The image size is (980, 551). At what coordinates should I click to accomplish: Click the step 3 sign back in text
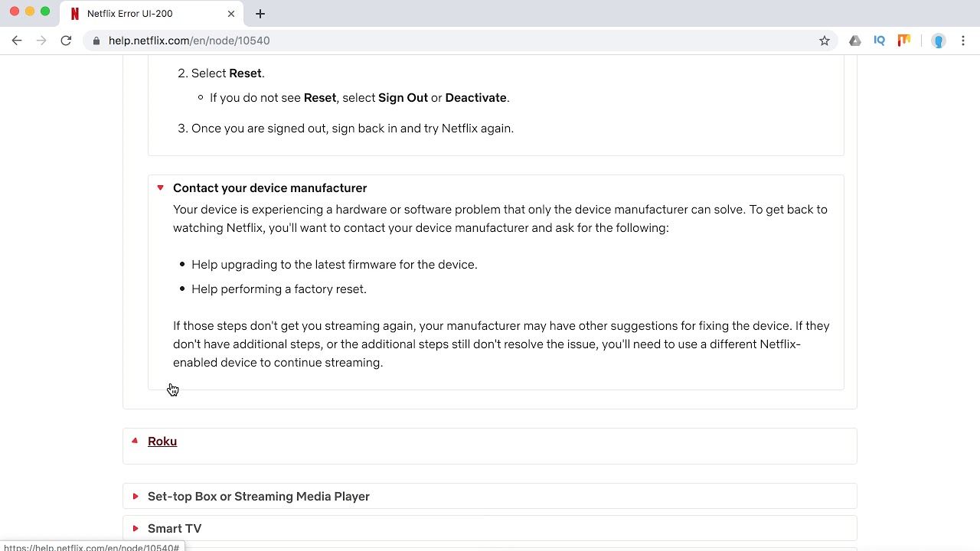pyautogui.click(x=352, y=129)
